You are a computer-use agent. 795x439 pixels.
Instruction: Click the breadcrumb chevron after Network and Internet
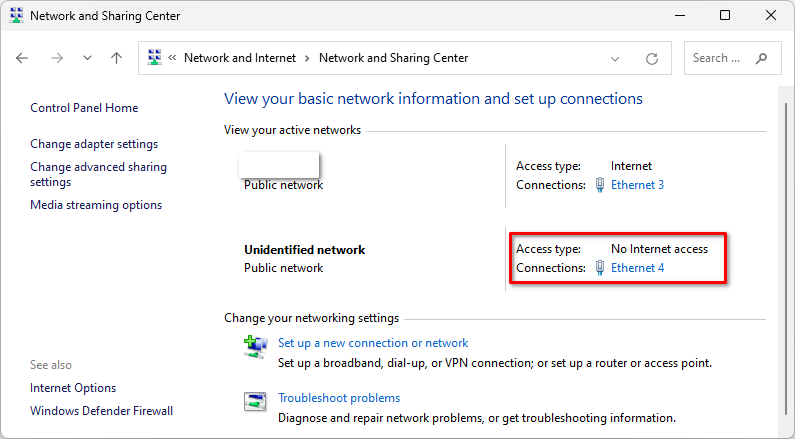coord(307,58)
